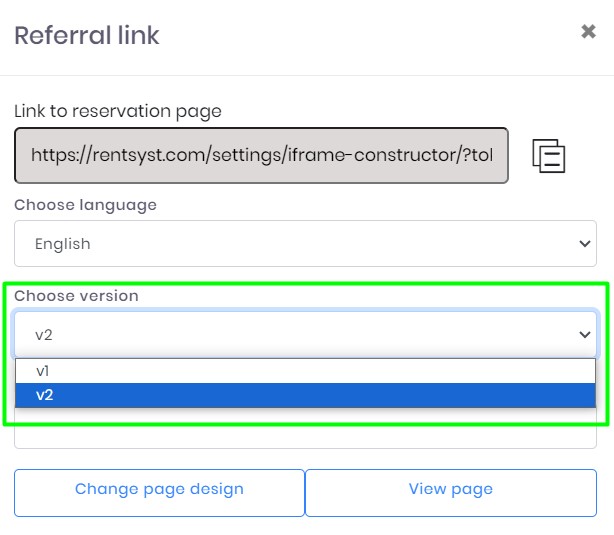Viewport: 614px width, 535px height.
Task: Click the "Referral link" dialog heading
Action: pyautogui.click(x=86, y=36)
